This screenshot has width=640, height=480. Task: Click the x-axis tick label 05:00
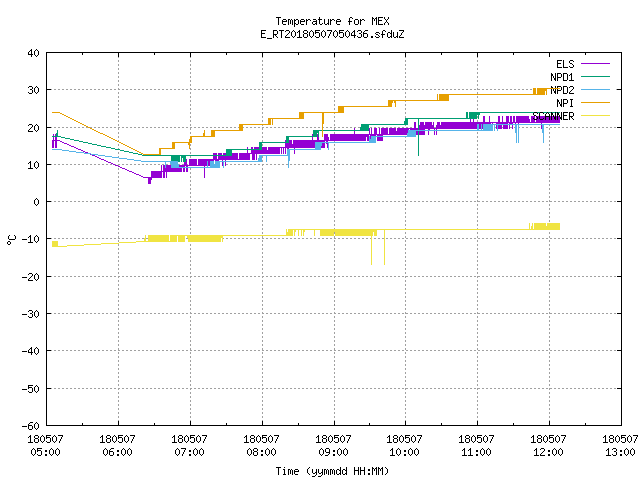45,452
